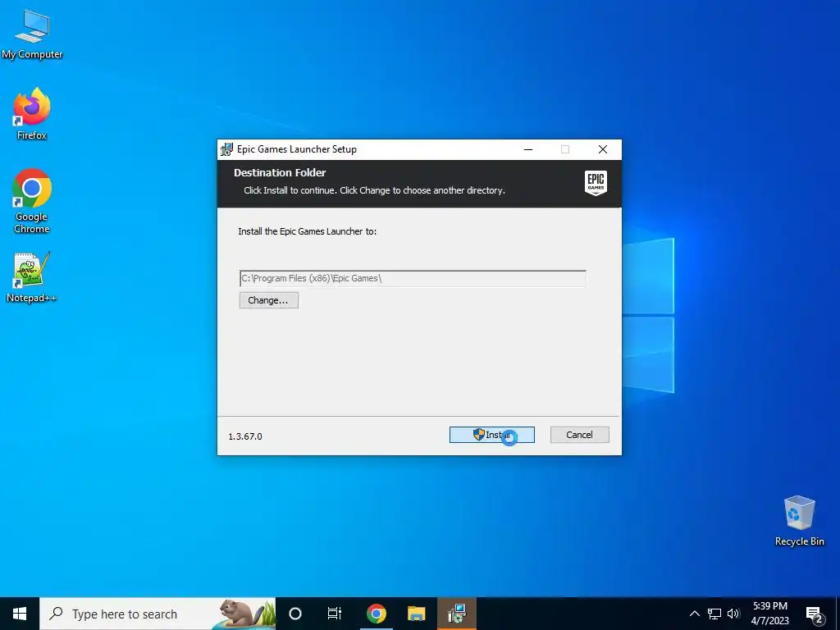Click the Install button in setup
This screenshot has height=630, width=840.
[492, 435]
